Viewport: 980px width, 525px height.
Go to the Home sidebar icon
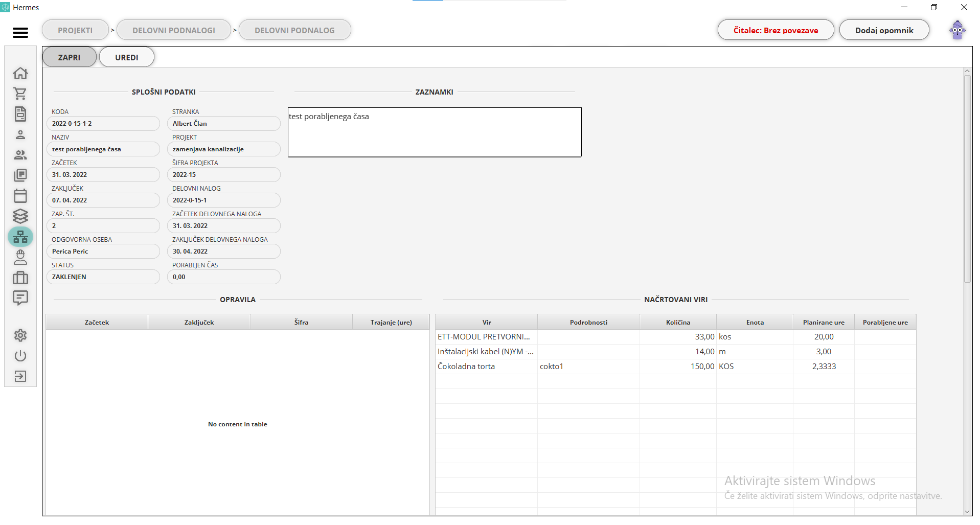tap(20, 73)
